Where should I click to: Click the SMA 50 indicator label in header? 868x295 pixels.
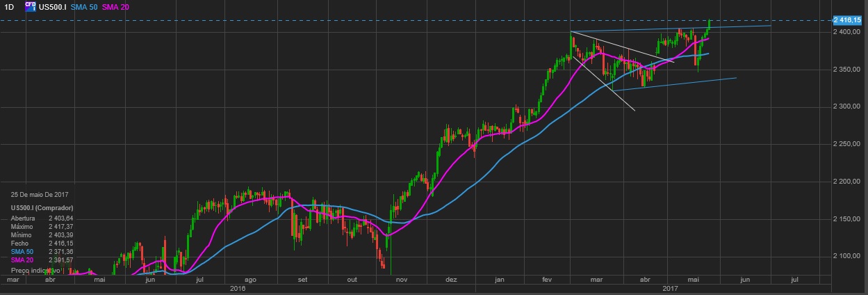(83, 7)
